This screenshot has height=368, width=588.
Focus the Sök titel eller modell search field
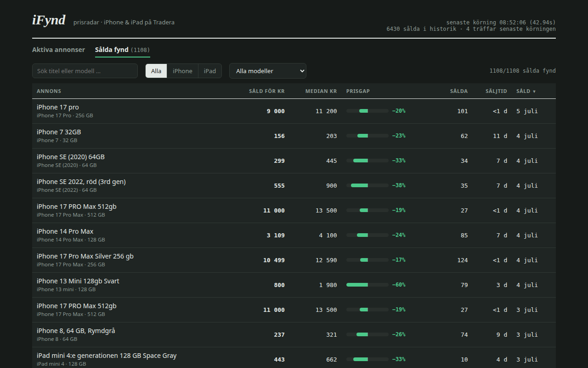click(x=85, y=71)
